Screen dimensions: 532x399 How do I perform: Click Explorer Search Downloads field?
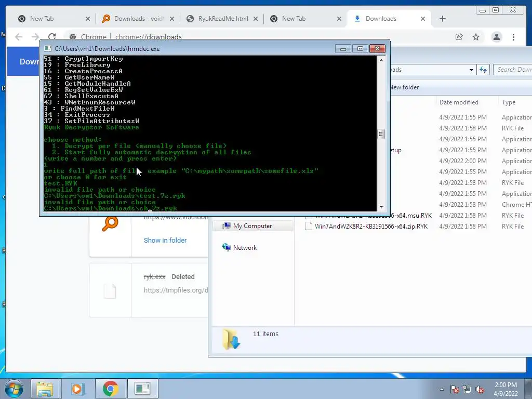pyautogui.click(x=512, y=70)
